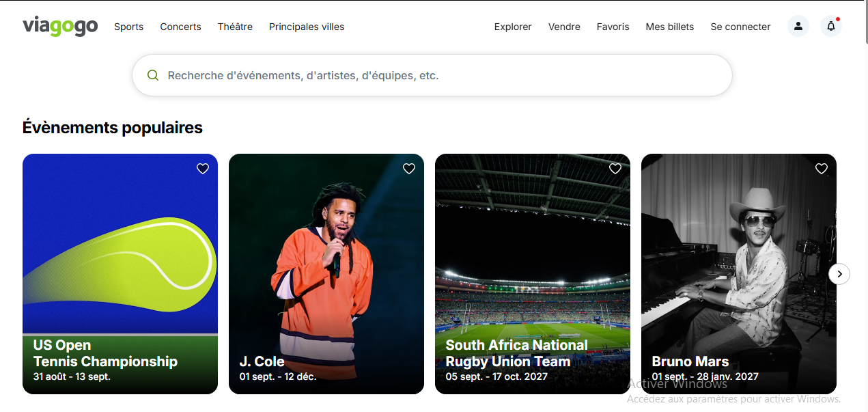Viewport: 868px width, 412px height.
Task: Focus the event search field
Action: coord(432,75)
